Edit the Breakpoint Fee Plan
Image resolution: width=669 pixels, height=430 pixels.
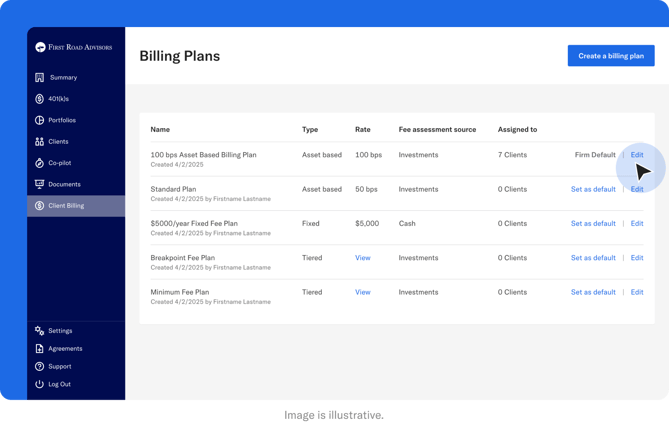[637, 258]
